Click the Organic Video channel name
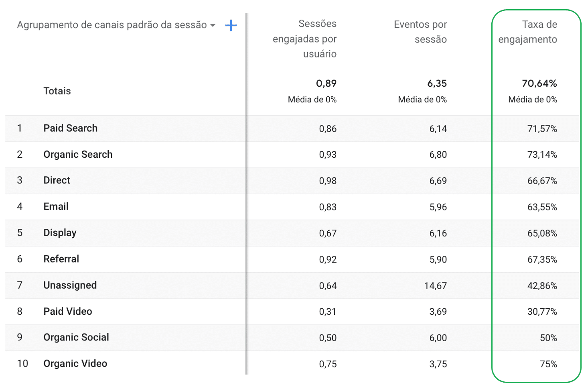The height and width of the screenshot is (387, 588). tap(75, 364)
